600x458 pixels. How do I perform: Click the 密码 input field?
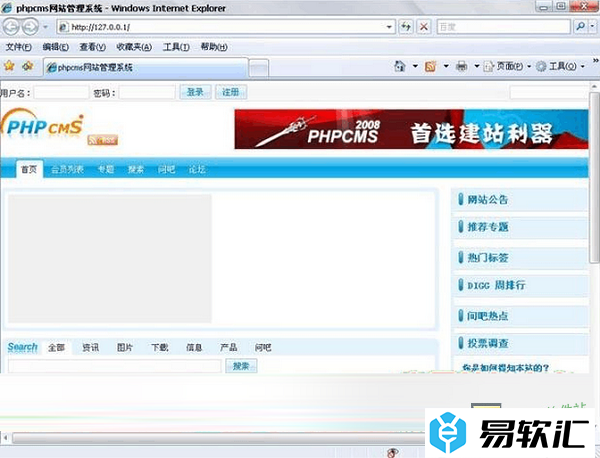click(x=147, y=93)
